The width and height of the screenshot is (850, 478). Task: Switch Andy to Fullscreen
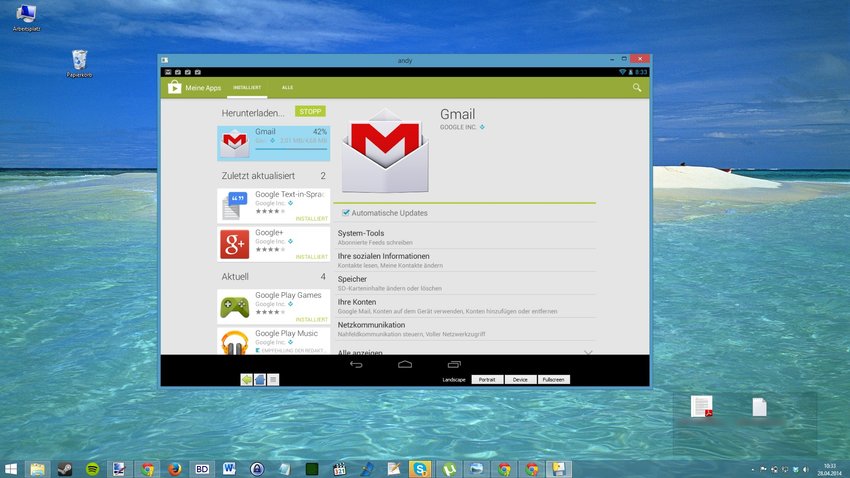553,379
